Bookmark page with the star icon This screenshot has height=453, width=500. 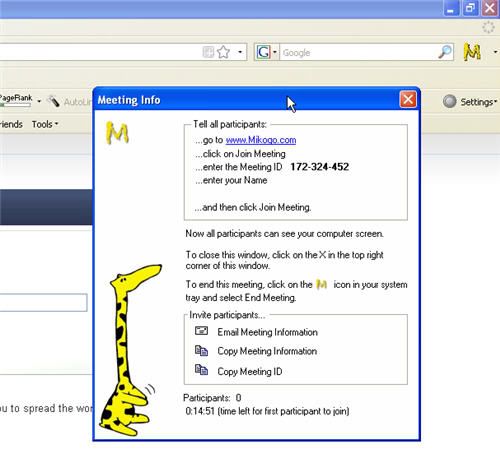(x=223, y=52)
